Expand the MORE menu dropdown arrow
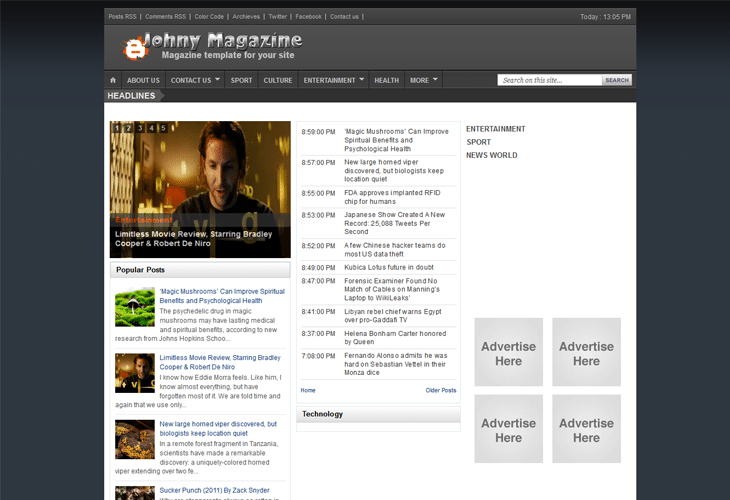Screen dimensions: 730x500 [x=435, y=80]
